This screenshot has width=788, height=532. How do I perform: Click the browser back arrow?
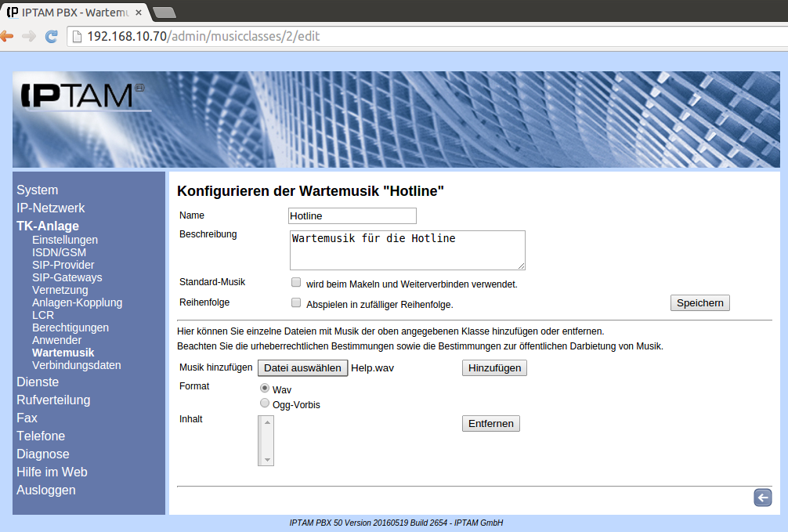pyautogui.click(x=7, y=37)
